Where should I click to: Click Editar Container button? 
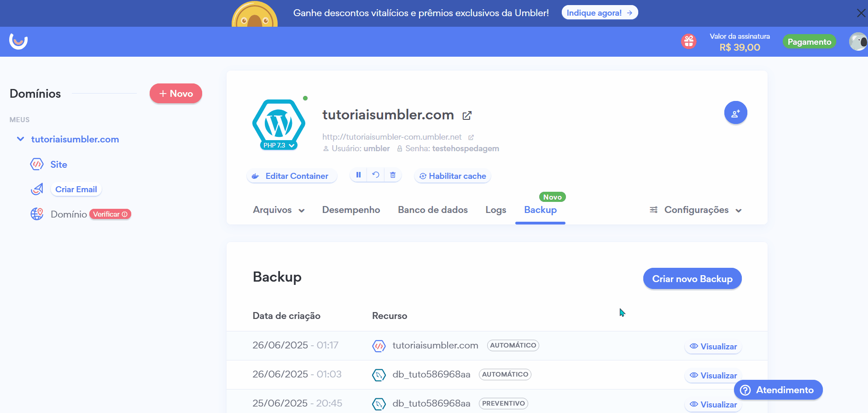pos(291,176)
